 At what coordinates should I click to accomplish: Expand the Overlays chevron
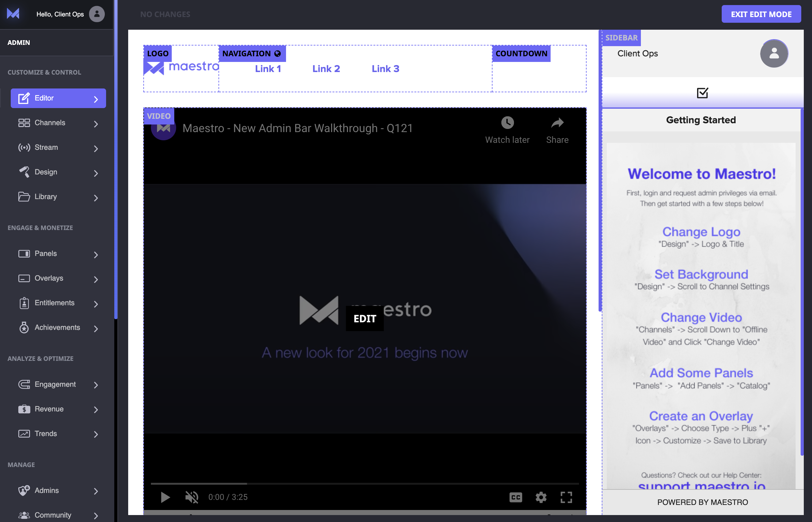(x=96, y=279)
